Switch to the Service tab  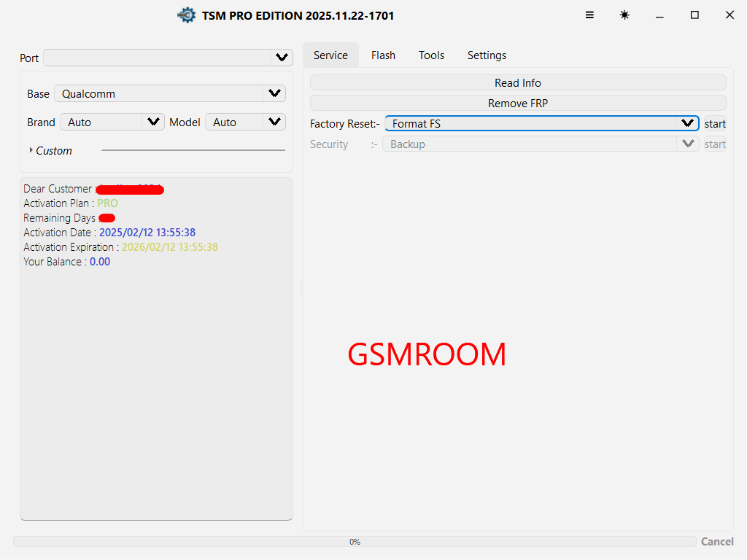pyautogui.click(x=330, y=55)
